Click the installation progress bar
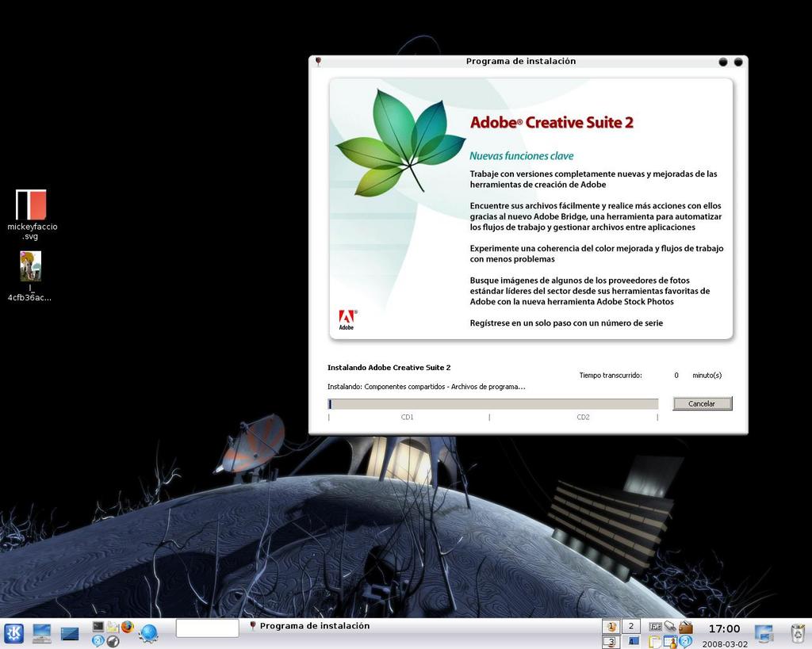Viewport: 812px width, 649px height. 493,403
